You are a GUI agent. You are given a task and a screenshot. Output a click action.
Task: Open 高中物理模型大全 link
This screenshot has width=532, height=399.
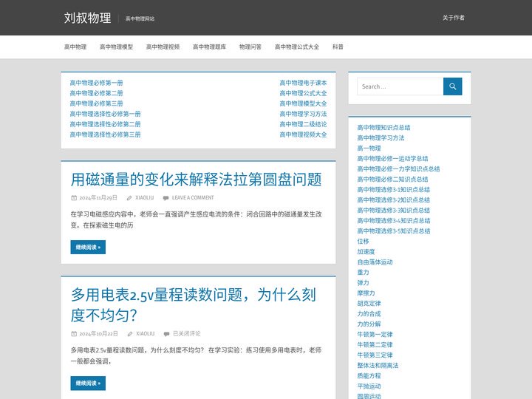click(x=304, y=103)
